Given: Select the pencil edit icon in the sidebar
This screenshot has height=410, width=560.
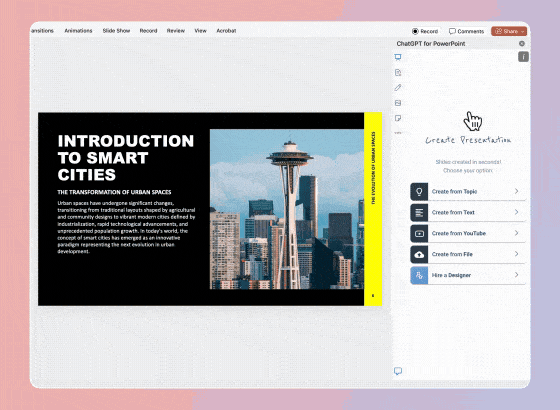Looking at the screenshot, I should point(398,88).
